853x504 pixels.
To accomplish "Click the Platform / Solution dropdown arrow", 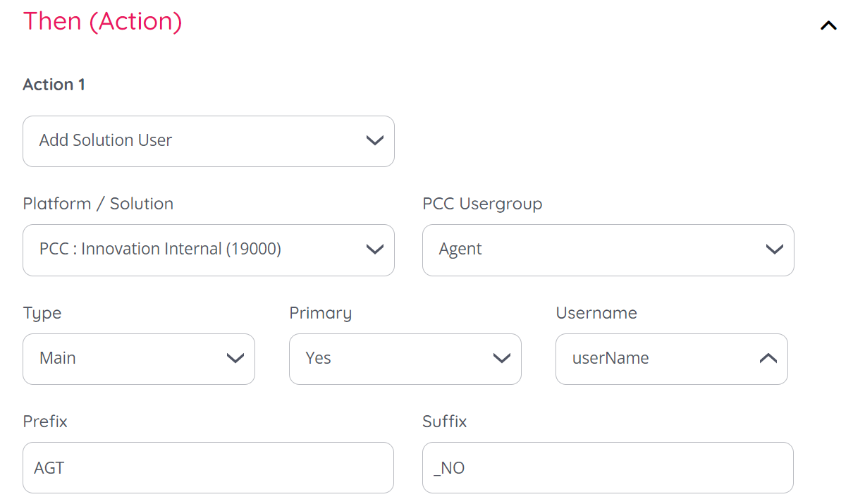I will [374, 250].
